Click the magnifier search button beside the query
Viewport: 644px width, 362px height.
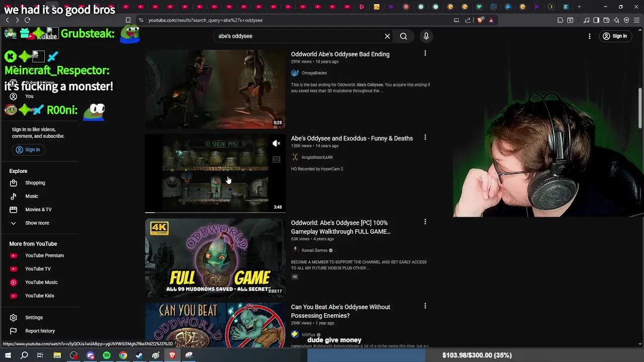pos(404,36)
